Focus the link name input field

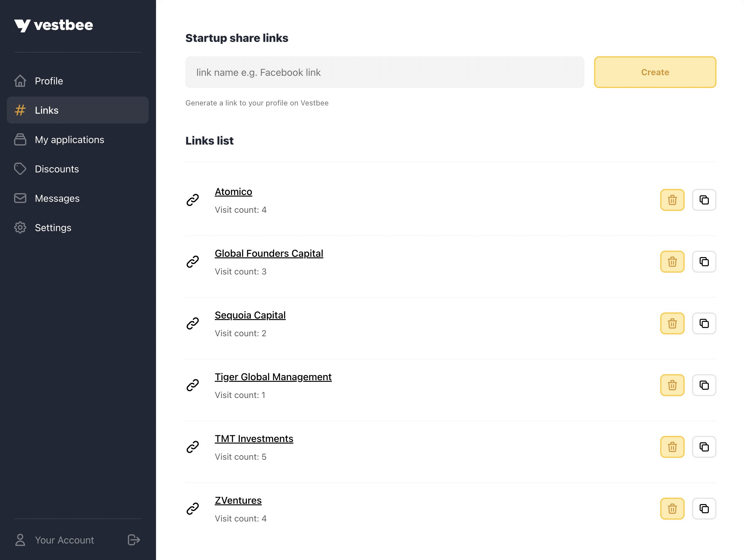tap(385, 72)
